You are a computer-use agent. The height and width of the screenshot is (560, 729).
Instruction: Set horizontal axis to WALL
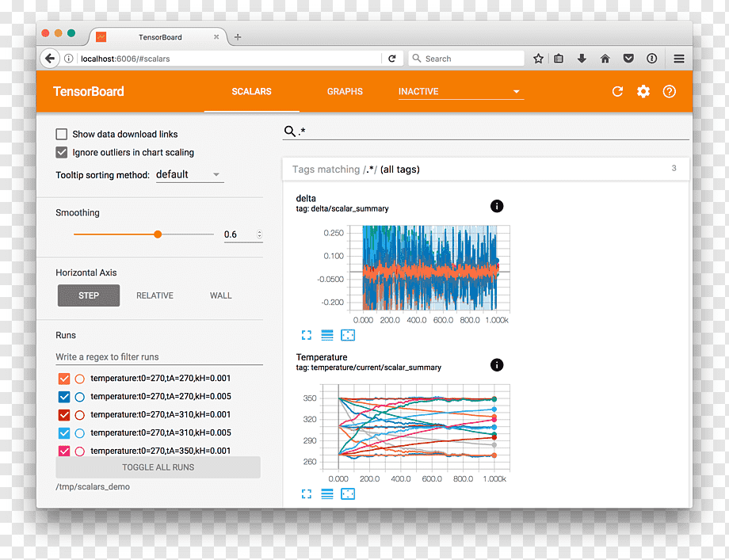pyautogui.click(x=221, y=295)
